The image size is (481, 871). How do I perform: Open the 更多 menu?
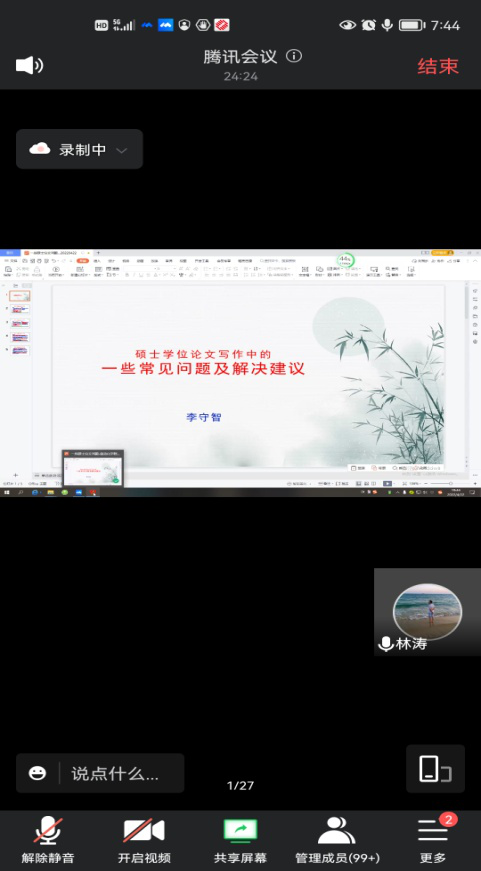coord(433,839)
